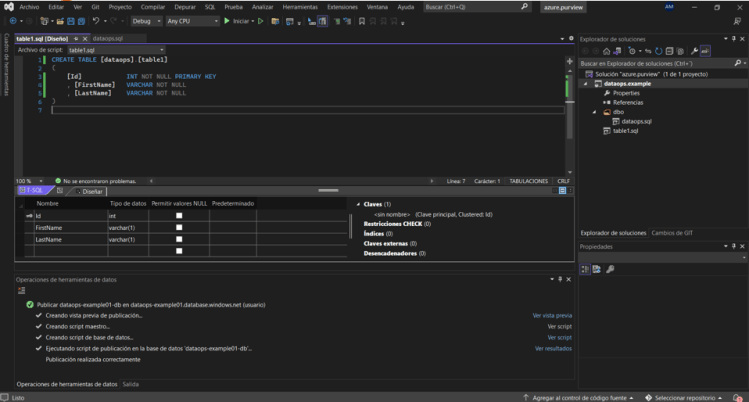This screenshot has width=749, height=402.
Task: Collapse the dbo folder in the tree
Action: pos(594,112)
